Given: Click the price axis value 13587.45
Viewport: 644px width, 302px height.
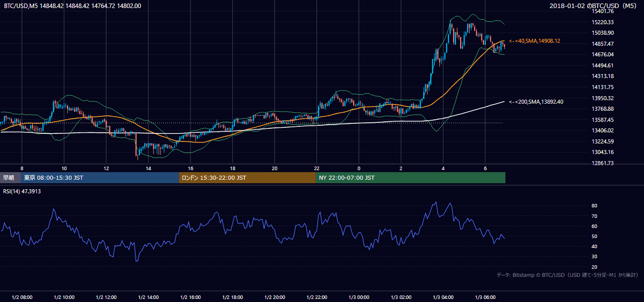Looking at the screenshot, I should [x=604, y=120].
